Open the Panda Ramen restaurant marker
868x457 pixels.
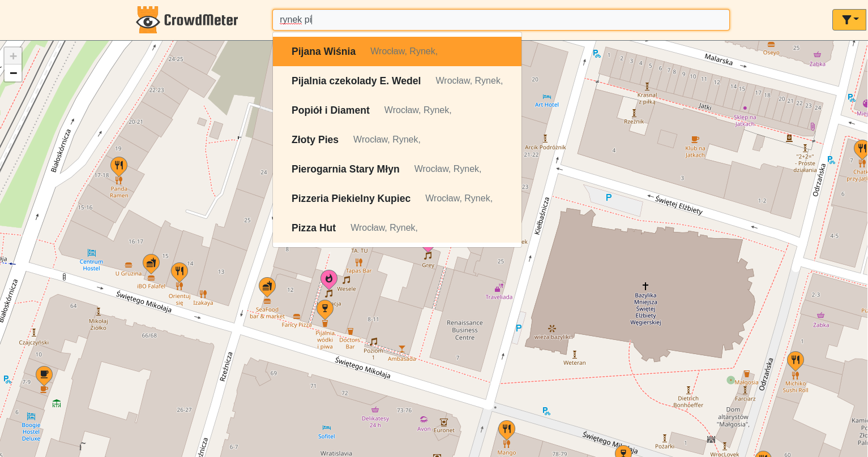[118, 167]
